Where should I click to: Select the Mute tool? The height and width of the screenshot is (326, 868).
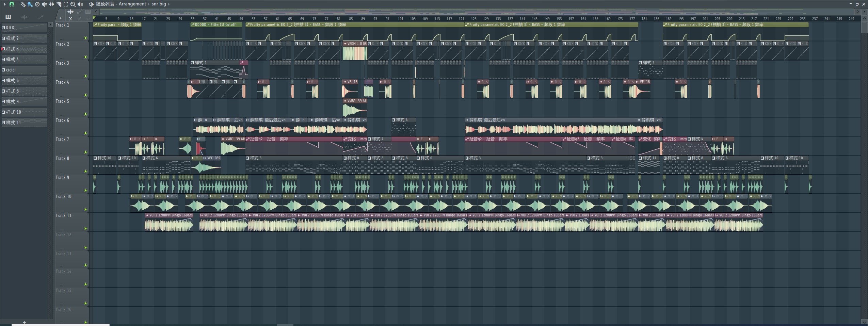(x=44, y=4)
